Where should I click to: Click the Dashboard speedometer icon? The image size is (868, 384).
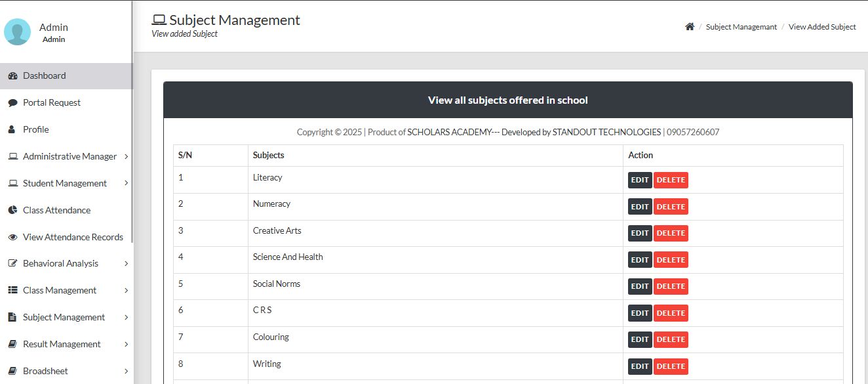pos(12,75)
